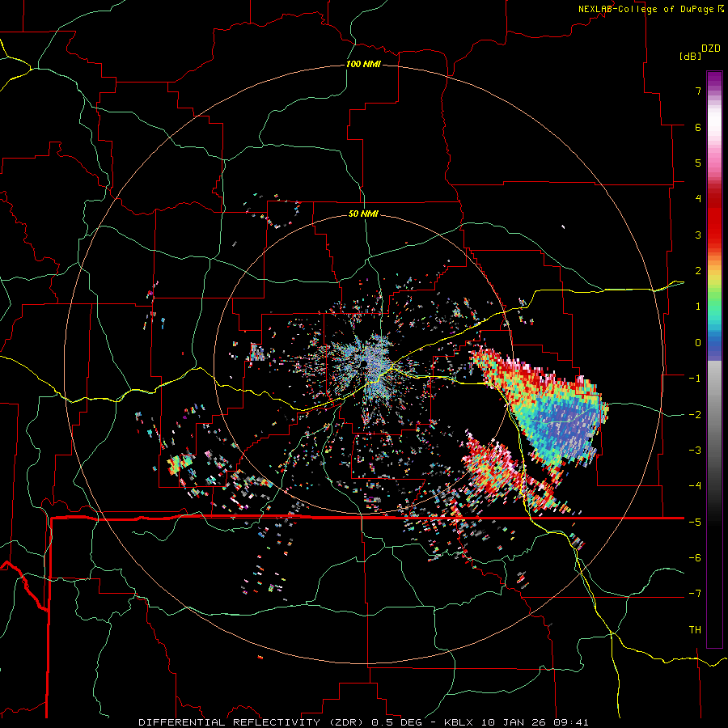Click the 1 value on the color scale
This screenshot has height=728, width=728.
point(698,307)
